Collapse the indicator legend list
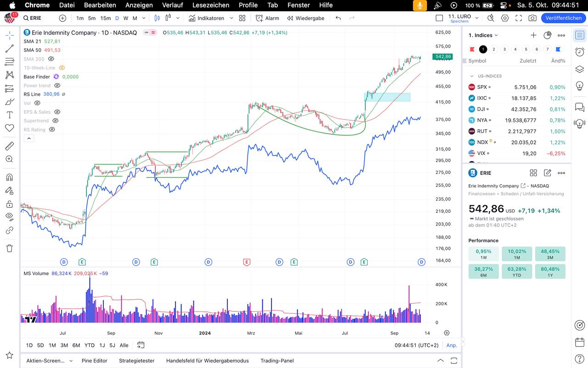This screenshot has width=588, height=368. point(28,138)
